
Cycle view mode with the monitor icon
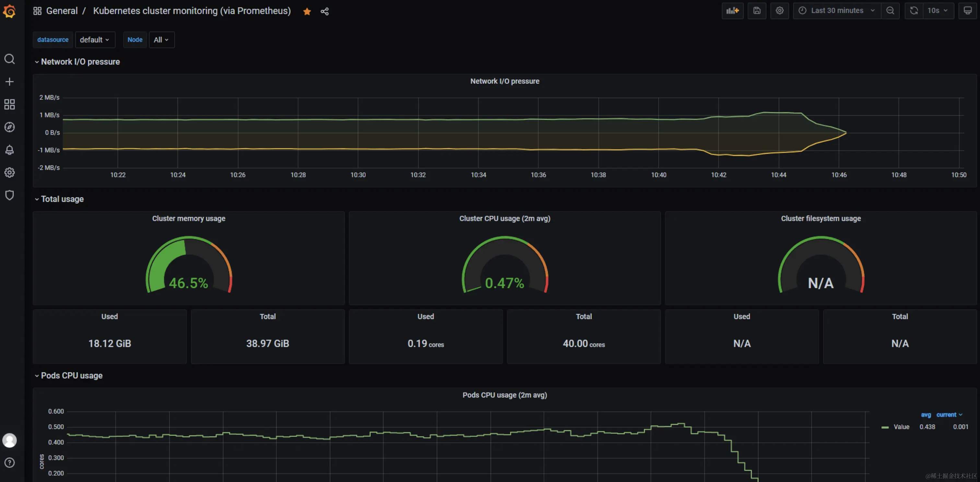click(967, 11)
